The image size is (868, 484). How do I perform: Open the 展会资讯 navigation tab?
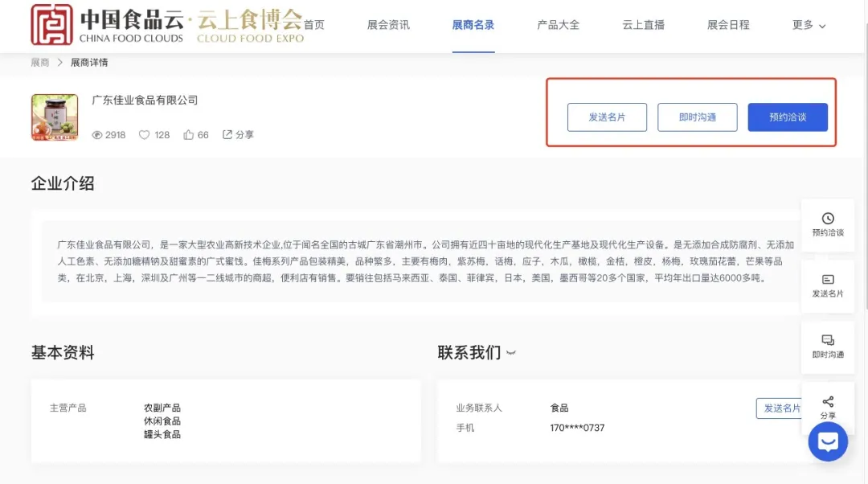point(388,25)
